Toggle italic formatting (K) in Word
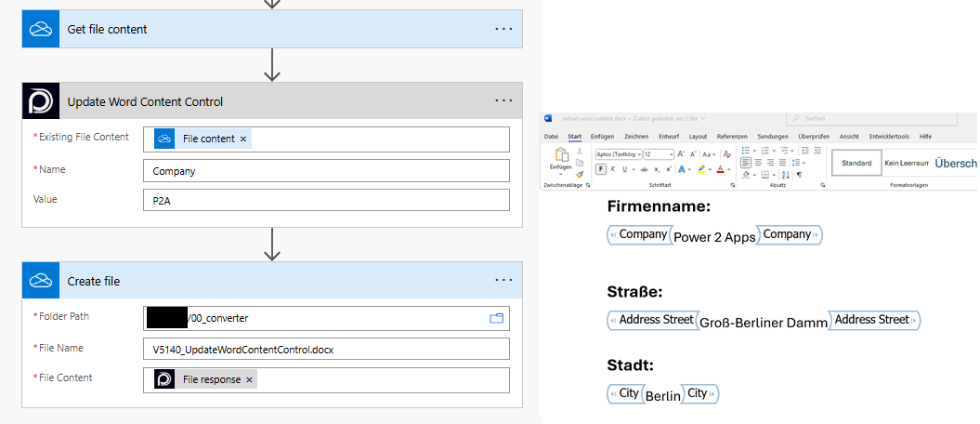980x424 pixels. pyautogui.click(x=614, y=169)
